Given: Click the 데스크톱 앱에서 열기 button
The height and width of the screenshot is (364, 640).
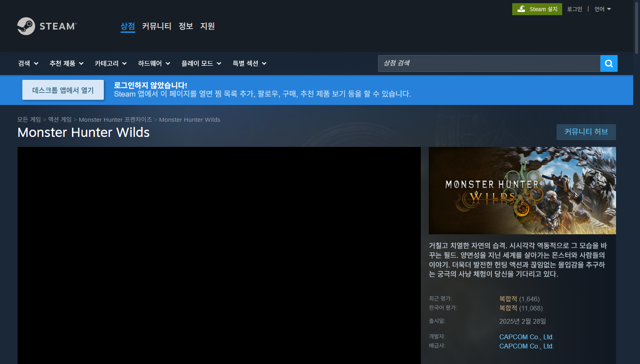Looking at the screenshot, I should coord(63,90).
